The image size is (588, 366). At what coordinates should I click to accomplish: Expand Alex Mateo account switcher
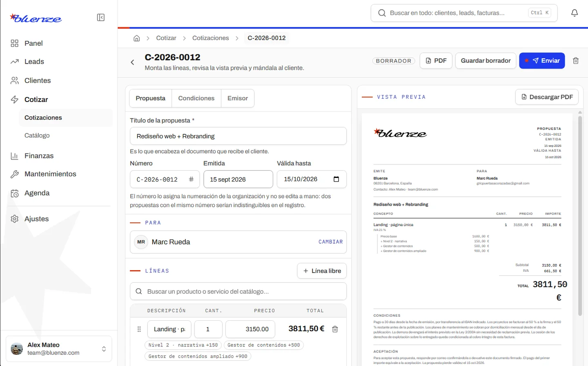click(59, 349)
